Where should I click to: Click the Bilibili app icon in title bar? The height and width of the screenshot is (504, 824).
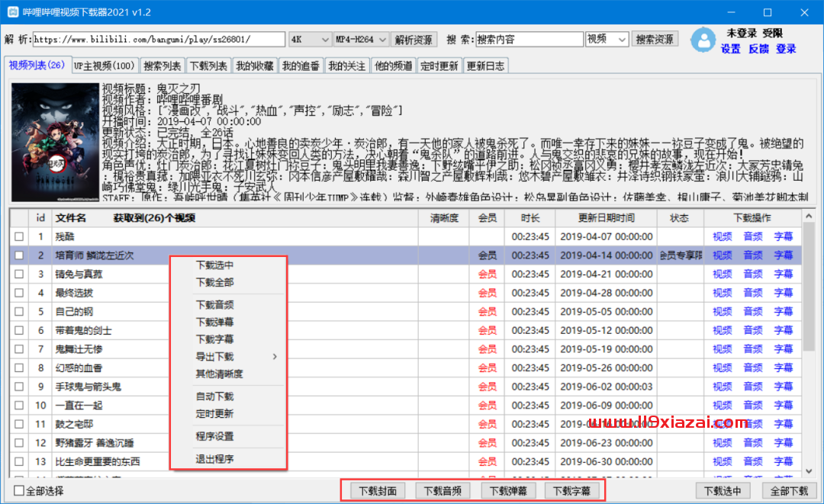(x=13, y=11)
